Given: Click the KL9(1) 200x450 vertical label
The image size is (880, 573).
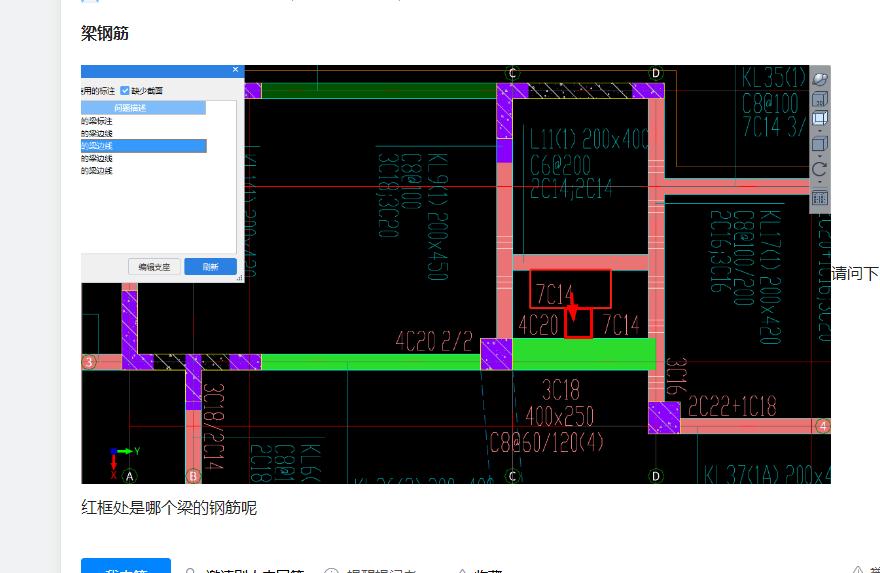Looking at the screenshot, I should pyautogui.click(x=438, y=217).
